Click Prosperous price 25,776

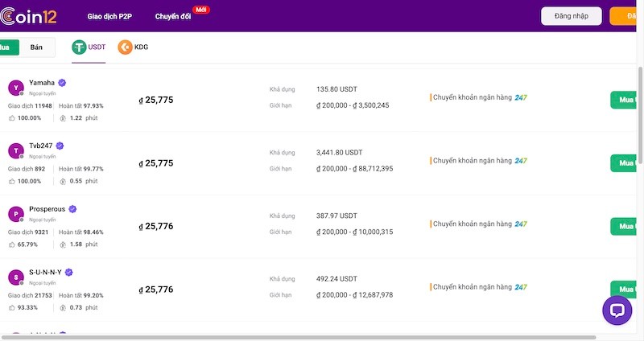[156, 227]
